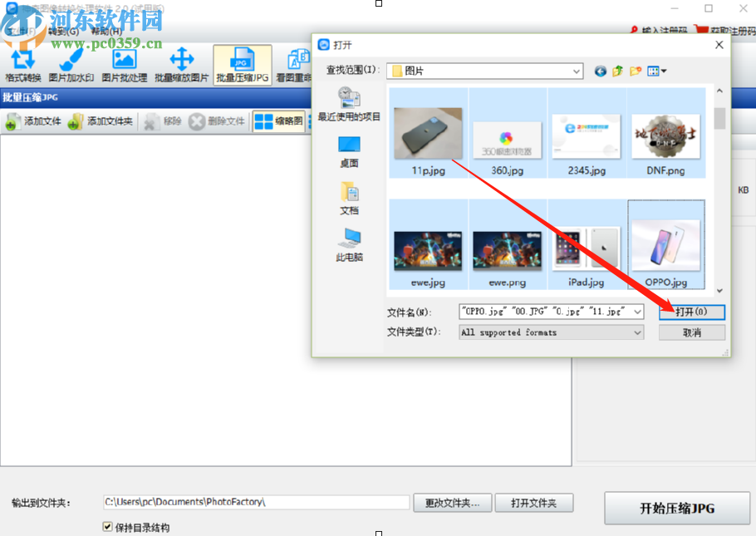Select the OPPO.jpg thumbnail
Image resolution: width=756 pixels, height=536 pixels.
665,244
